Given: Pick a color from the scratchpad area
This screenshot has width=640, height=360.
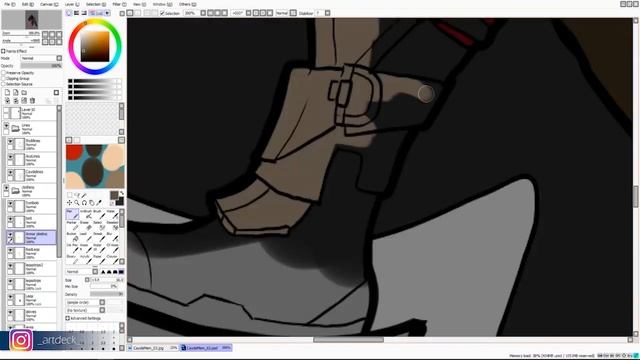Looking at the screenshot, I should pos(95,166).
